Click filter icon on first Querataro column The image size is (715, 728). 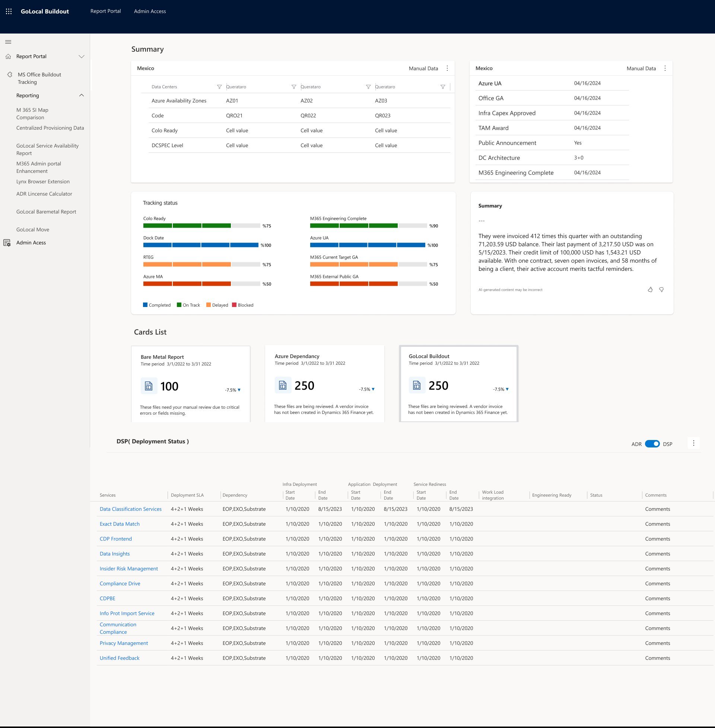click(x=294, y=87)
